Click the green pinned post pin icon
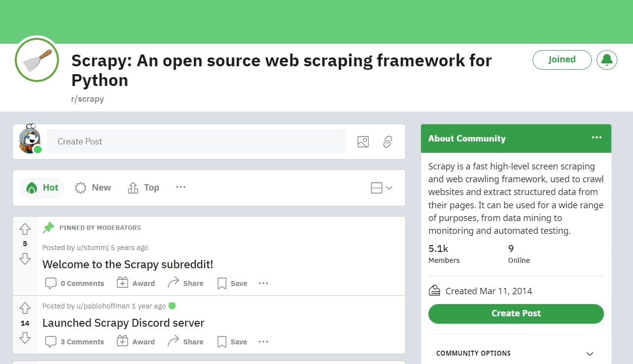The height and width of the screenshot is (364, 633). (x=48, y=227)
